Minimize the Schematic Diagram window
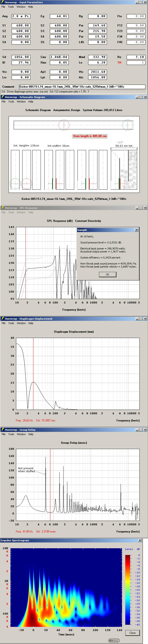This screenshot has width=148, height=644. 137,97
